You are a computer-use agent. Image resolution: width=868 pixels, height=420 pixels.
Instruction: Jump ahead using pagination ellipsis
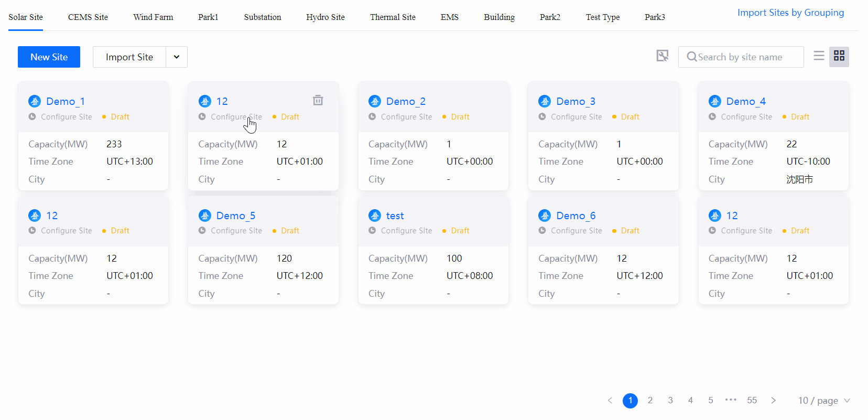[x=731, y=400]
